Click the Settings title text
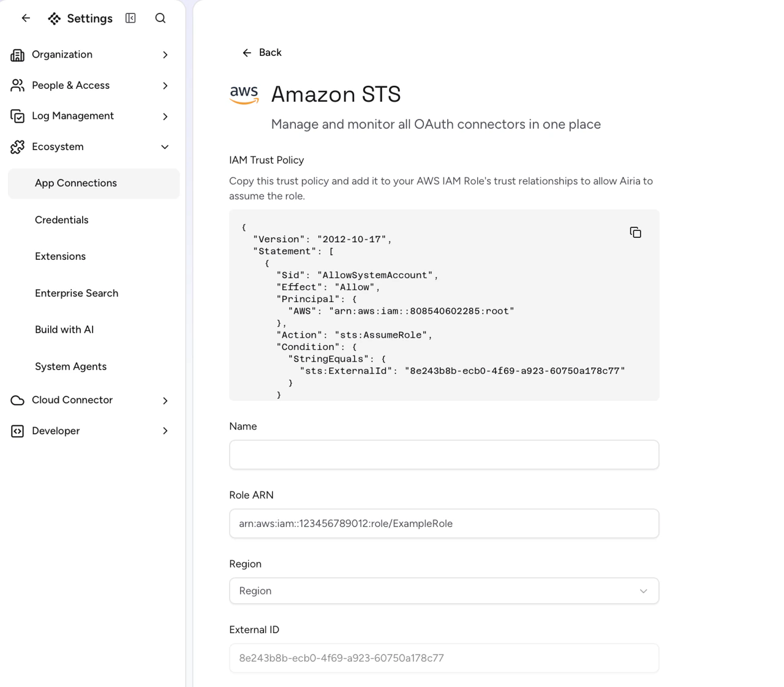 point(89,18)
